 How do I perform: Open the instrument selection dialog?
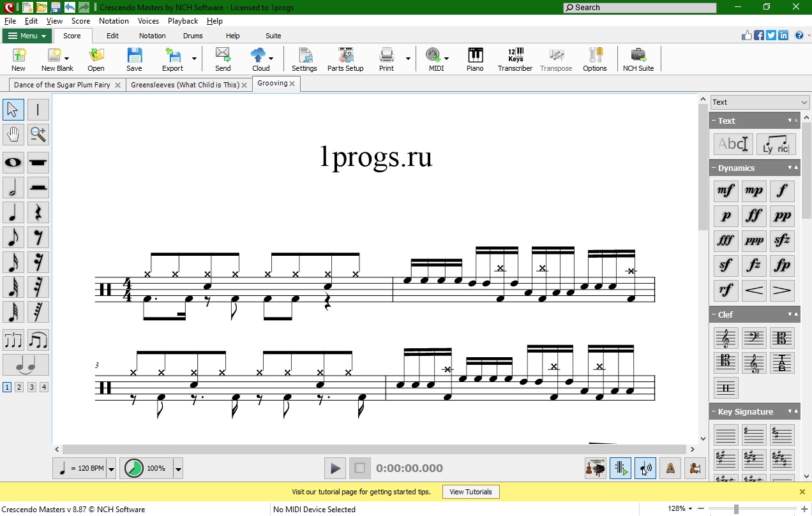click(595, 468)
